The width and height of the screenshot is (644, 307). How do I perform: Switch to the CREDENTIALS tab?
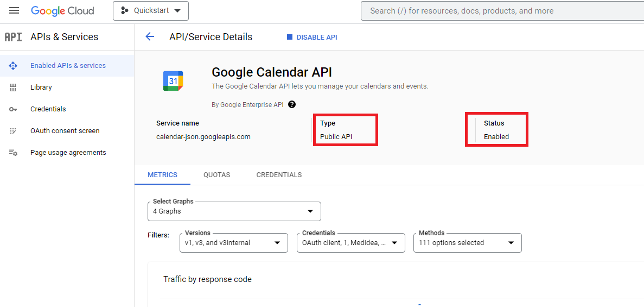coord(279,175)
